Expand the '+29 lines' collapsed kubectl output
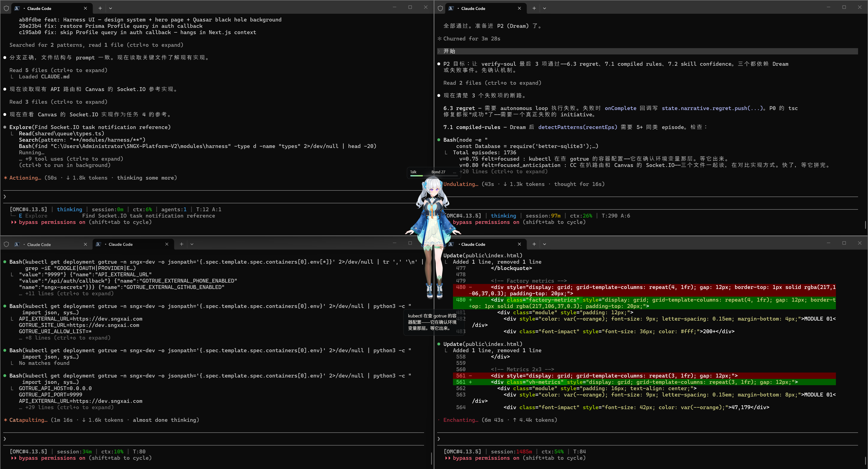This screenshot has height=469, width=868. pyautogui.click(x=66, y=407)
